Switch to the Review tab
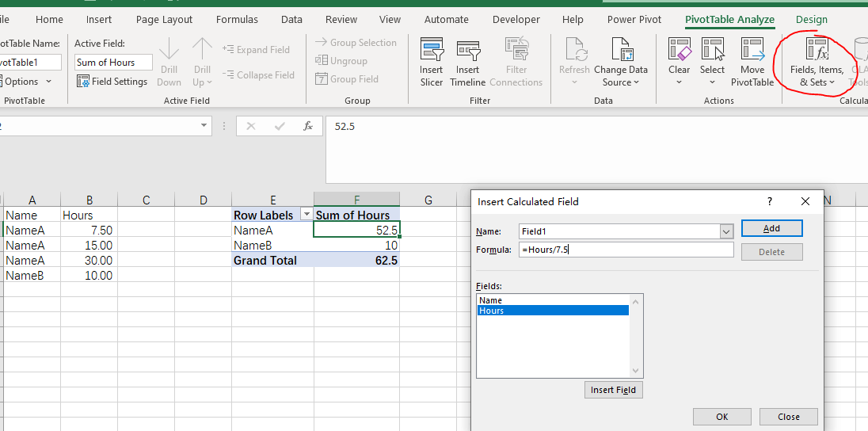The height and width of the screenshot is (431, 868). click(x=341, y=19)
